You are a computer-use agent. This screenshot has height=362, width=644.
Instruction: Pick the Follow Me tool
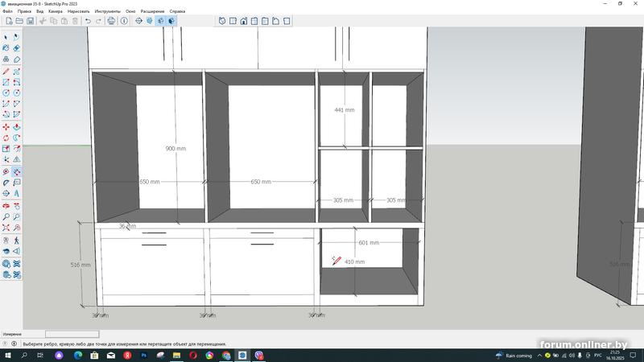[x=16, y=138]
